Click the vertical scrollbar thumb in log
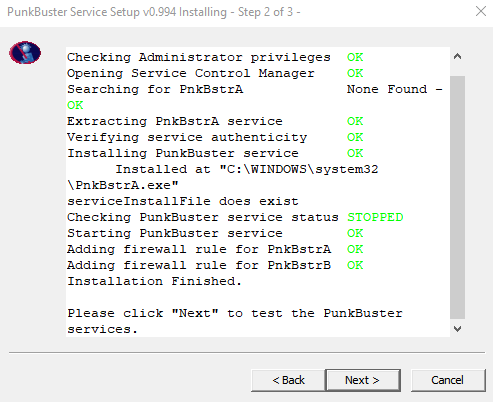Screen dimensions: 493x402 [458, 197]
